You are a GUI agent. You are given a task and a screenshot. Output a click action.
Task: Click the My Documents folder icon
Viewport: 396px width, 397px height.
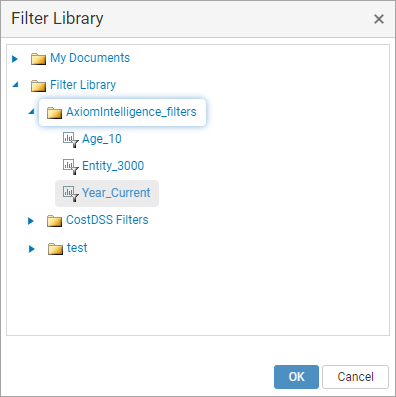pos(38,59)
